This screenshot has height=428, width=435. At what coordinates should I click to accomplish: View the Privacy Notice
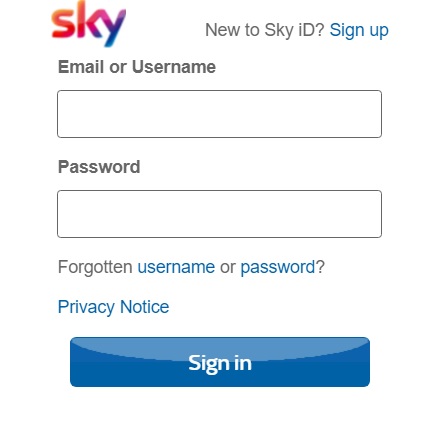coord(113,307)
